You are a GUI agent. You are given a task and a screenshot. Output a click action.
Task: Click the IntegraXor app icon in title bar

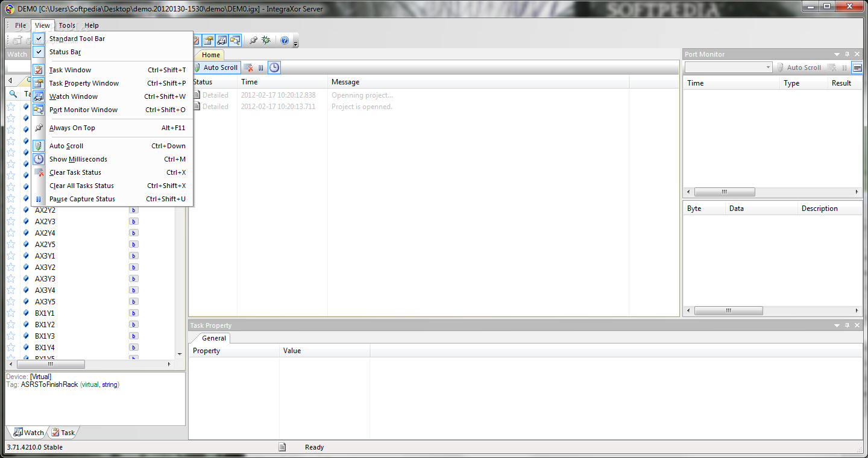10,8
